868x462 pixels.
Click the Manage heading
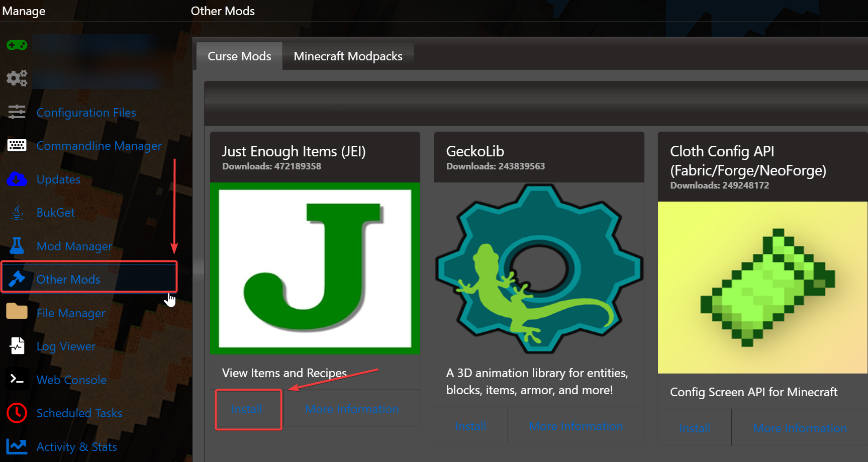[24, 11]
